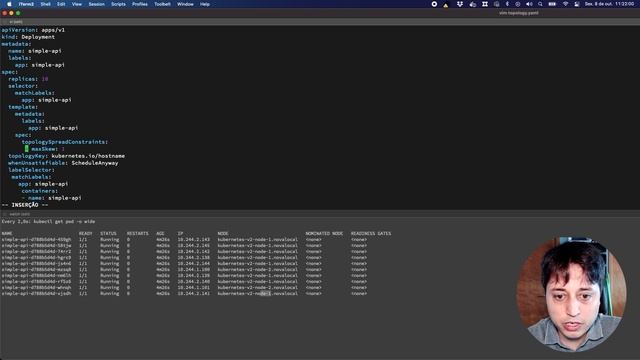Click the 'Every 2,0s: kubectl get pod -o wide' header

pos(48,221)
